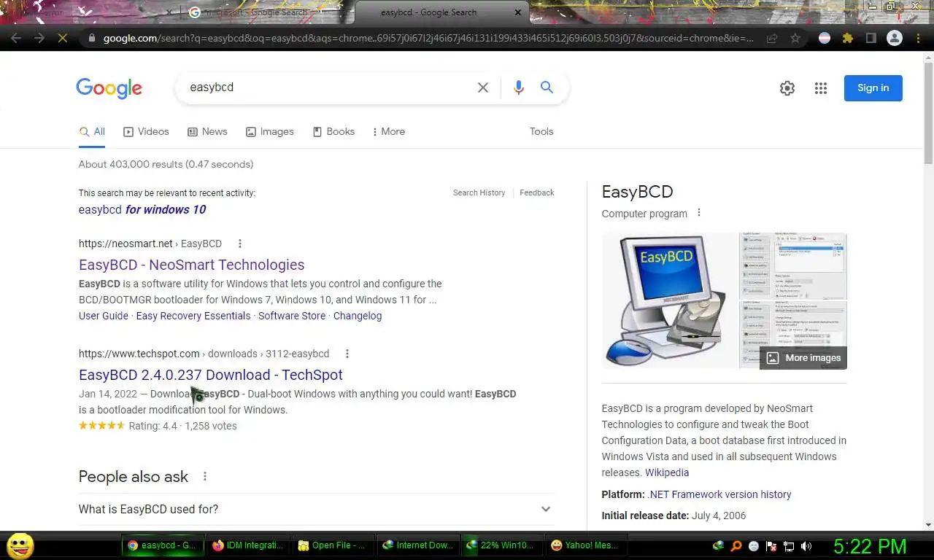
Task: Select the All results tab
Action: click(x=92, y=132)
